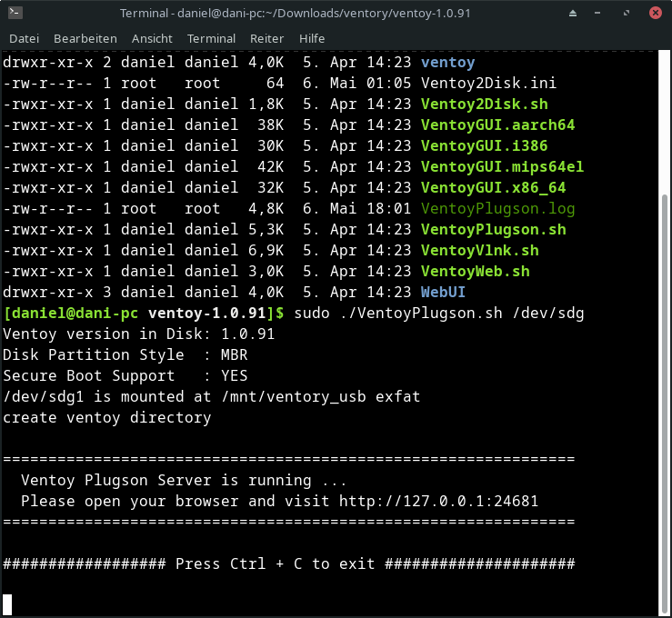Screen dimensions: 672x618
Task: Click the 6,9K size of VentoyVlnk.sh
Action: coord(266,251)
